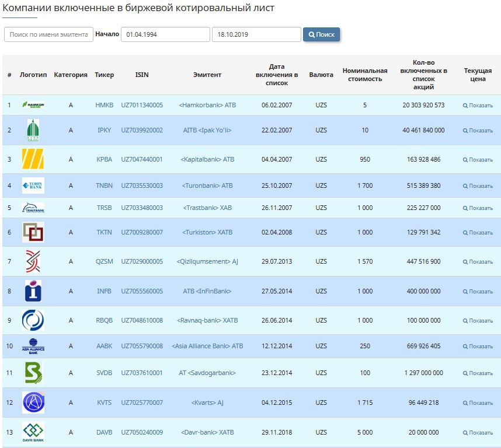Click the nominal value 1 715
The height and width of the screenshot is (448, 501).
point(365,402)
